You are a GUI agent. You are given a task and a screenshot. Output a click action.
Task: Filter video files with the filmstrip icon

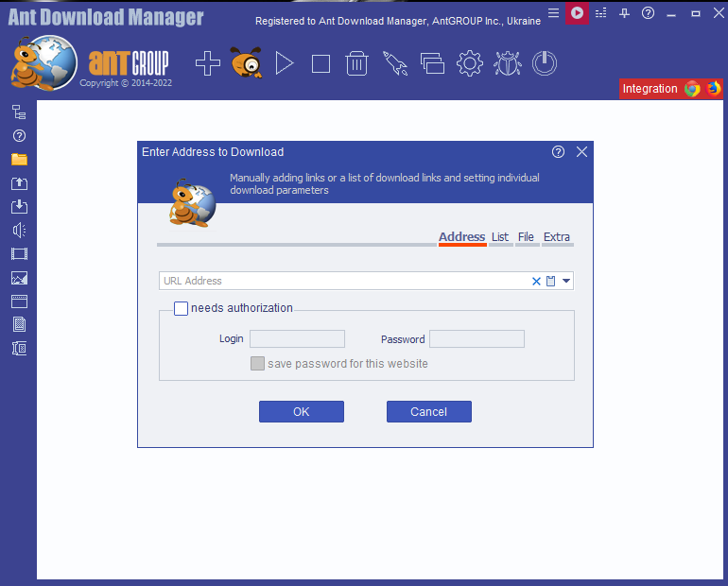[x=19, y=254]
